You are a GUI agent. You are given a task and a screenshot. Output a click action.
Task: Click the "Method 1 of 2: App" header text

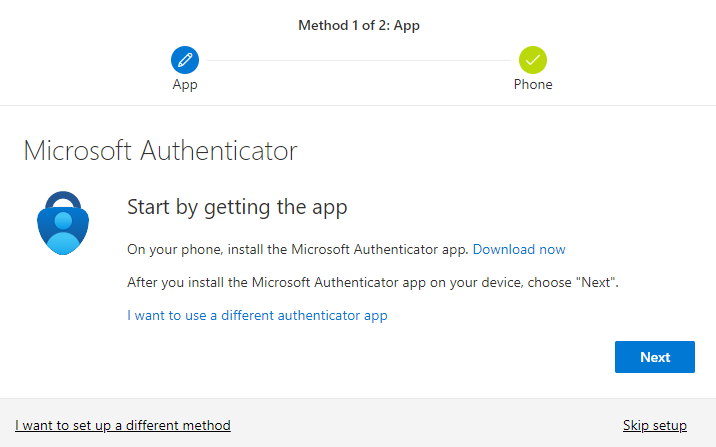pyautogui.click(x=359, y=25)
